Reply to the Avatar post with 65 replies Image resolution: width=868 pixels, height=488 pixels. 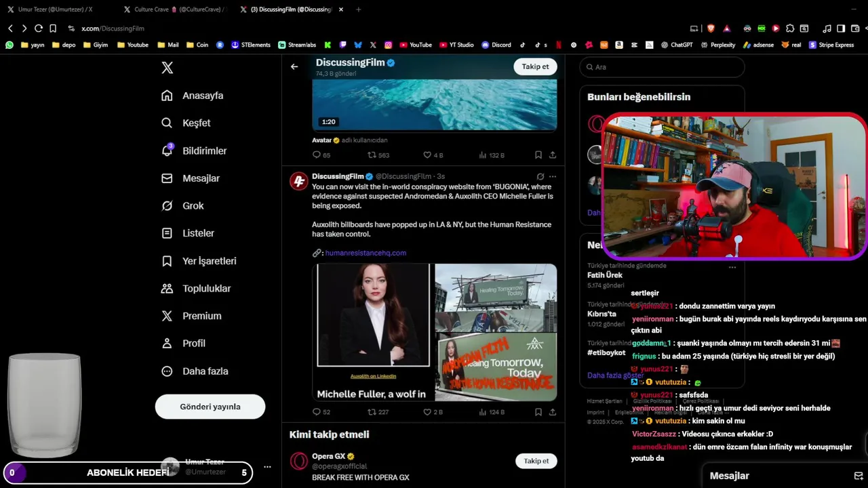[x=321, y=155]
